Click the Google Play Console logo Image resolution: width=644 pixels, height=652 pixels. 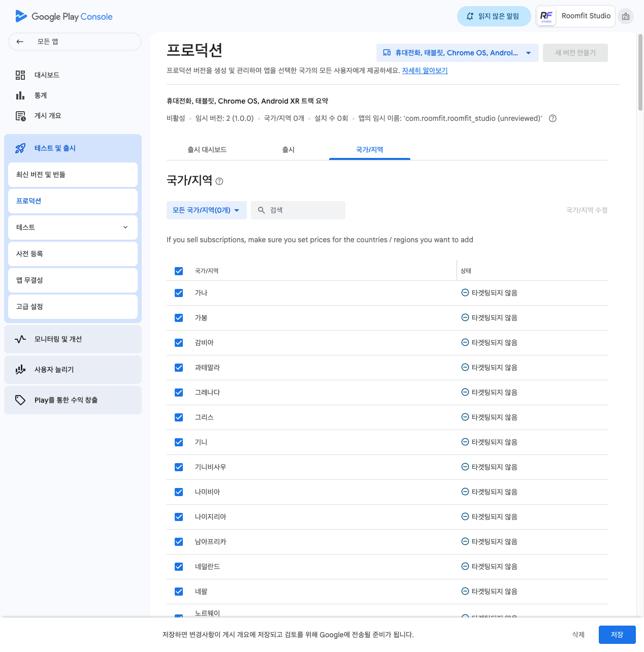click(x=63, y=16)
